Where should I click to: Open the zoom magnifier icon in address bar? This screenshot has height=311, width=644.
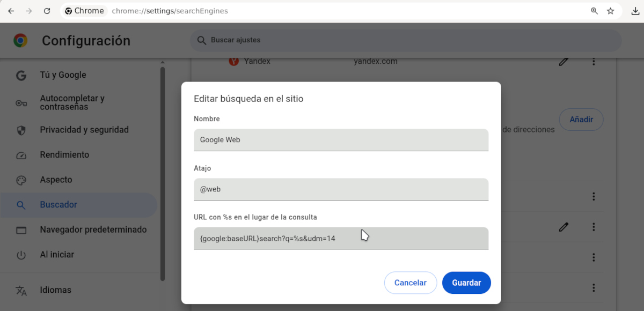tap(594, 11)
